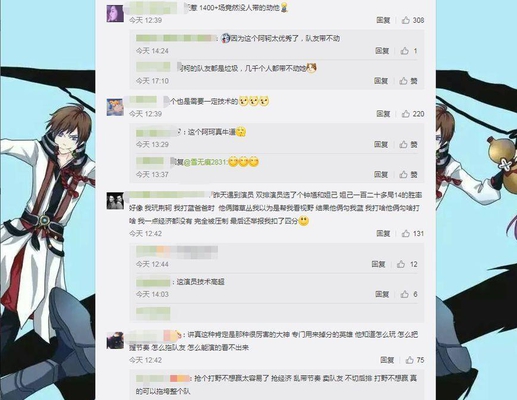This screenshot has height=400, width=517.
Task: Click thumbs-up on the 17:10 reply
Action: click(404, 81)
